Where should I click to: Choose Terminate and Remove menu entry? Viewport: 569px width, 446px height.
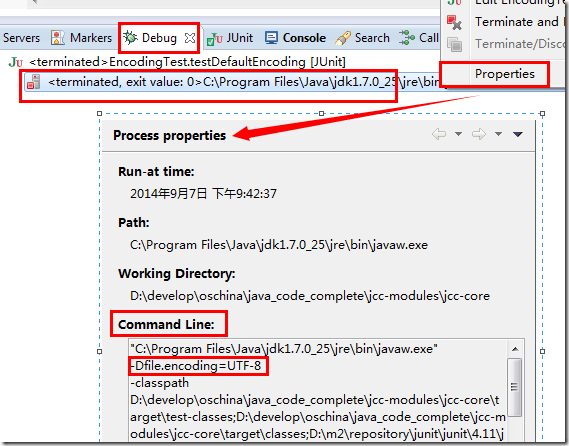(521, 22)
